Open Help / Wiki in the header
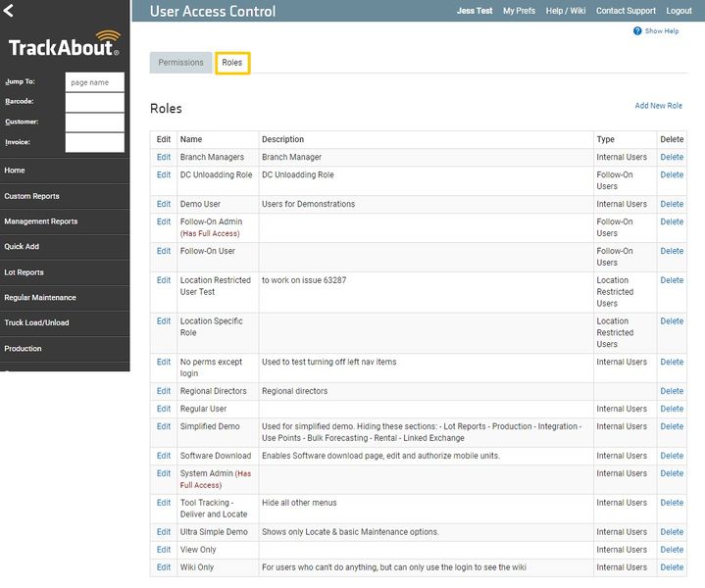The image size is (705, 588). pos(566,11)
